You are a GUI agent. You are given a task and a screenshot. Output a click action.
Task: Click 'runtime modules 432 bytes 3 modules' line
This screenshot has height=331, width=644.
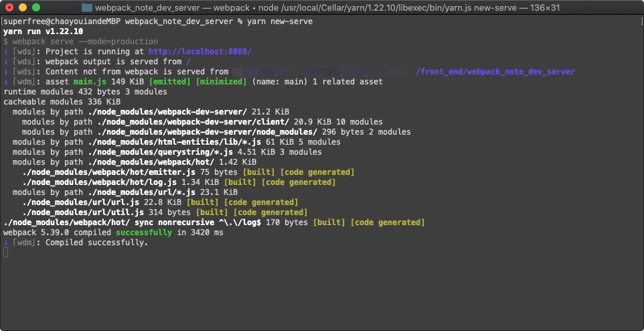(85, 92)
